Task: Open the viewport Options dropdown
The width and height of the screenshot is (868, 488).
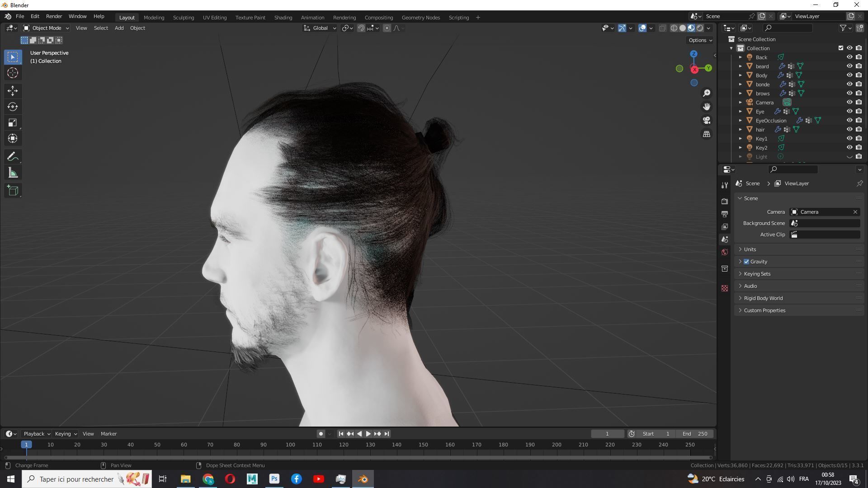Action: click(700, 40)
